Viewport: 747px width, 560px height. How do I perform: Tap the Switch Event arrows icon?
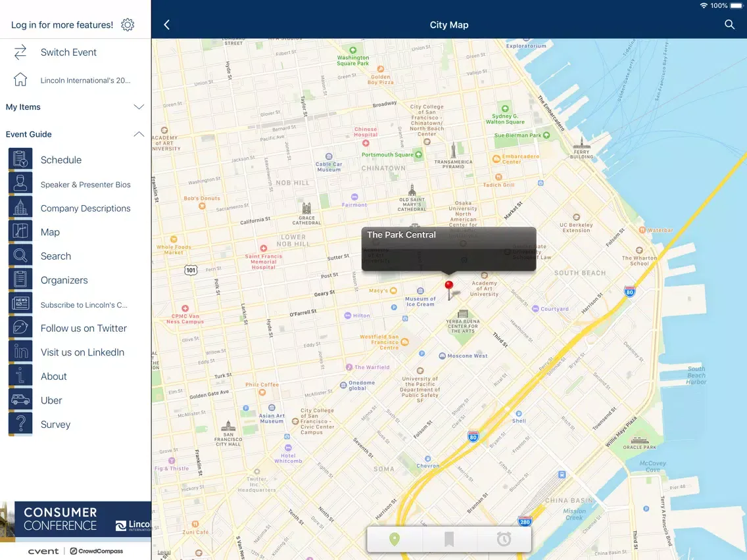(x=20, y=53)
